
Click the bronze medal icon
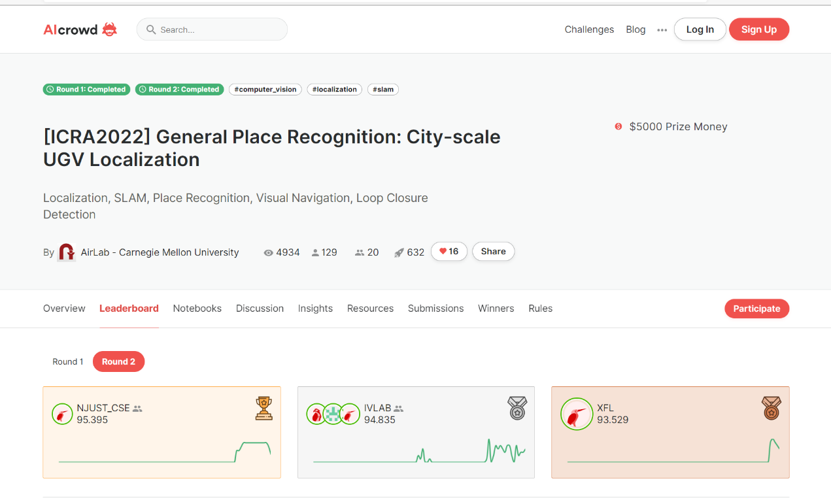[x=771, y=408]
